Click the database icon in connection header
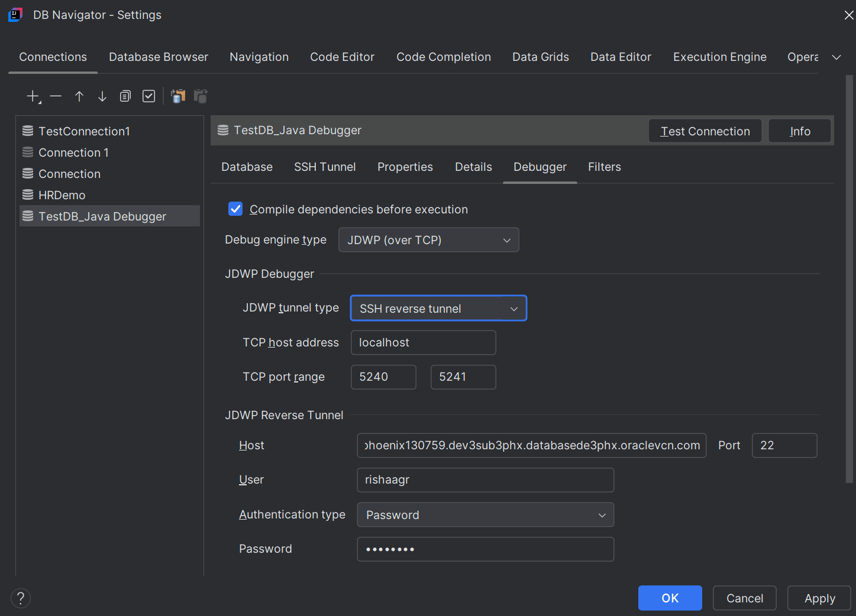This screenshot has height=616, width=856. pos(223,131)
